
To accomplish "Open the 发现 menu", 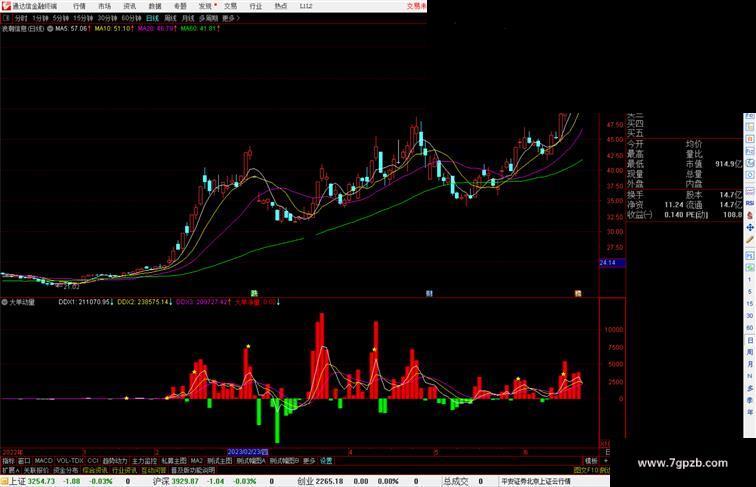I will click(x=205, y=6).
